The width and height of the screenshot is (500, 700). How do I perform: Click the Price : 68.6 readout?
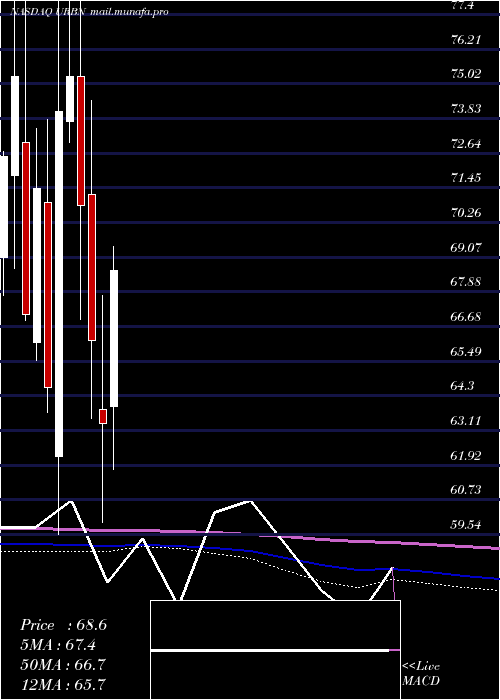pyautogui.click(x=63, y=625)
